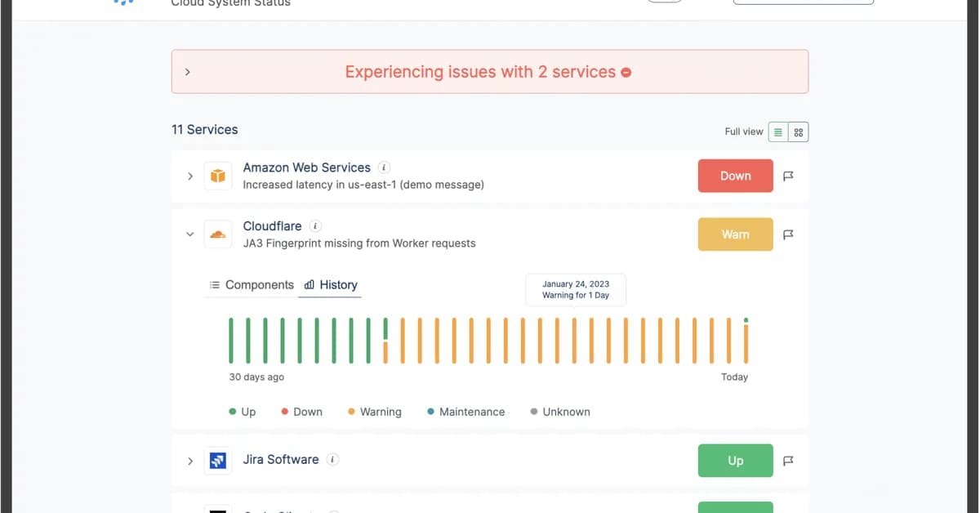Show info for Amazon Web Services

click(384, 167)
